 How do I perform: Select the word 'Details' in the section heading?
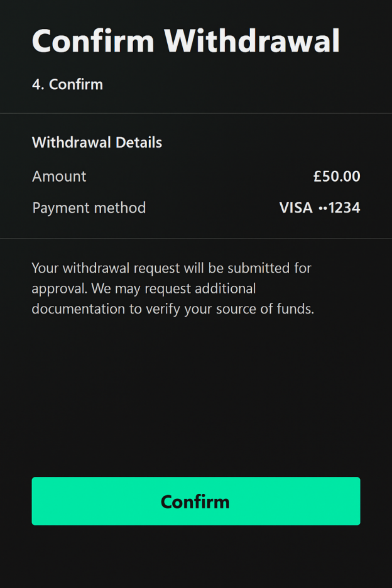pos(139,143)
